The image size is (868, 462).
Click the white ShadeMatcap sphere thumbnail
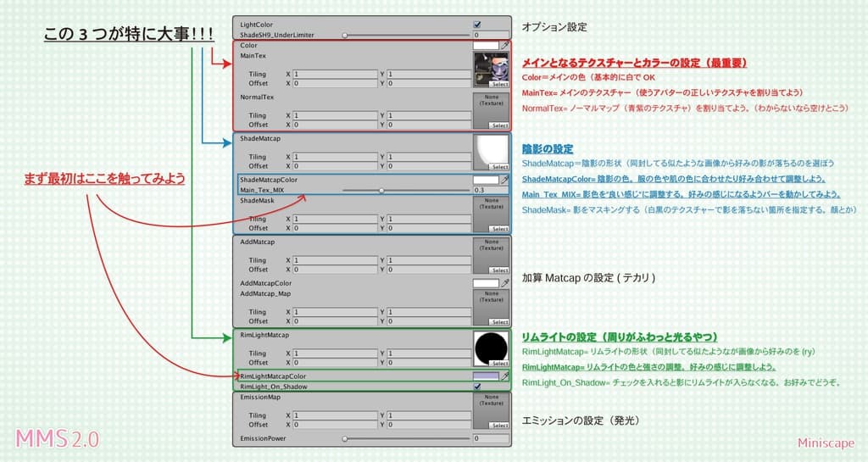491,150
